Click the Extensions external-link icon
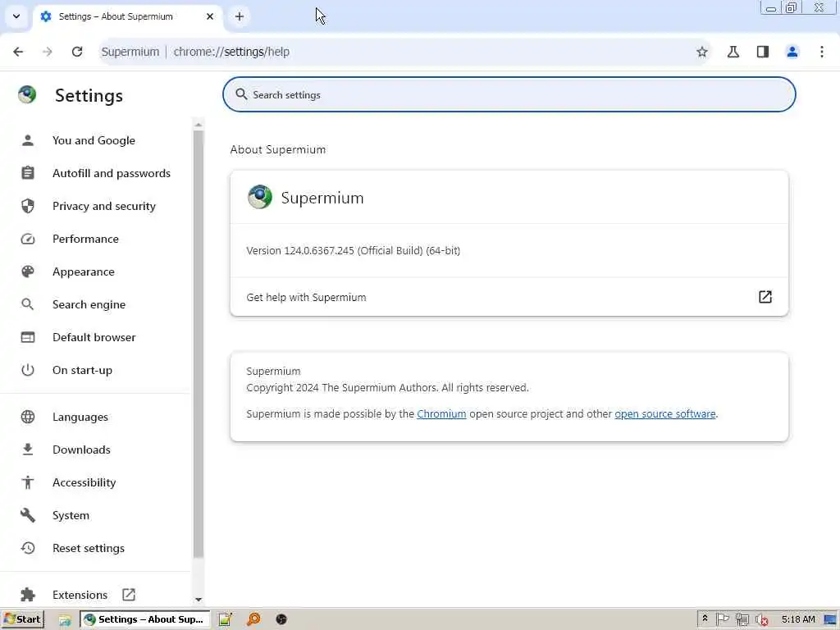840x630 pixels. coord(129,595)
